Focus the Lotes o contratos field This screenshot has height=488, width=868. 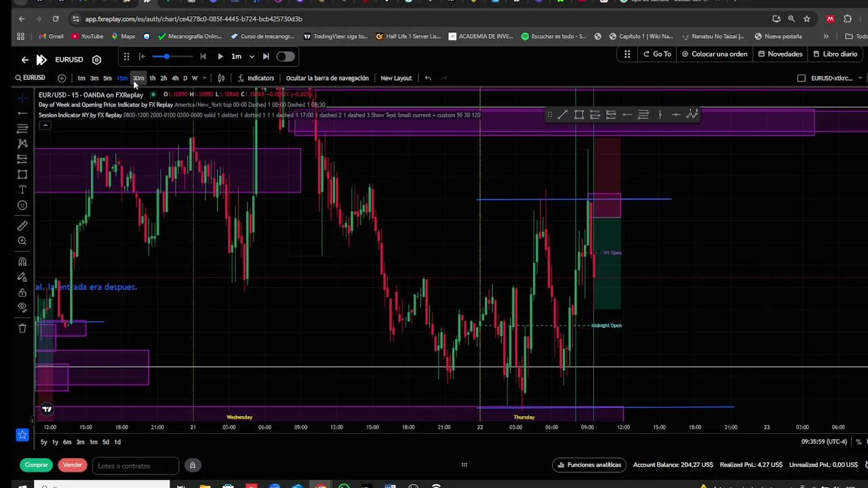(x=136, y=466)
